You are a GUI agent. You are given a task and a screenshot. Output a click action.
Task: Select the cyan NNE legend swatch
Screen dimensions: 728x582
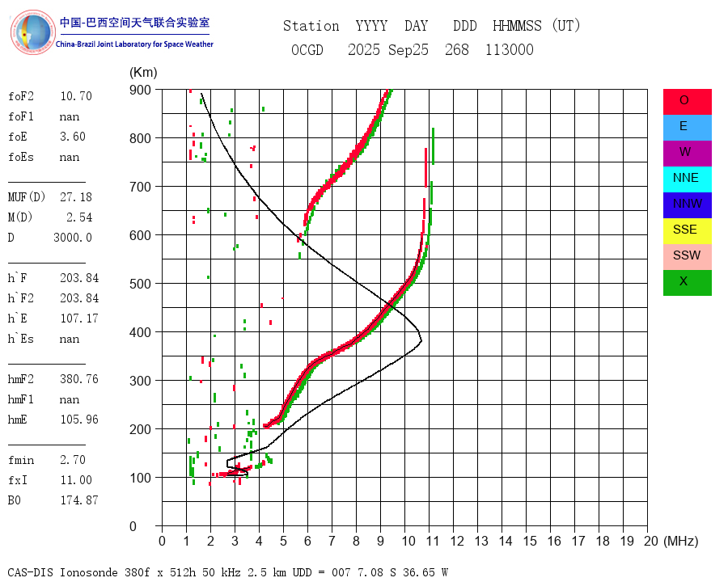pos(687,179)
